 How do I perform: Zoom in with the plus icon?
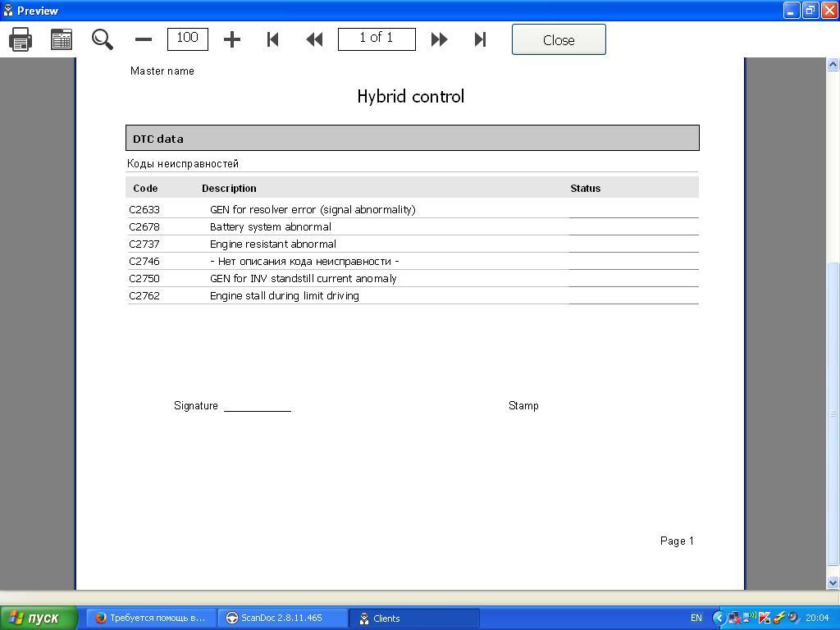click(232, 39)
